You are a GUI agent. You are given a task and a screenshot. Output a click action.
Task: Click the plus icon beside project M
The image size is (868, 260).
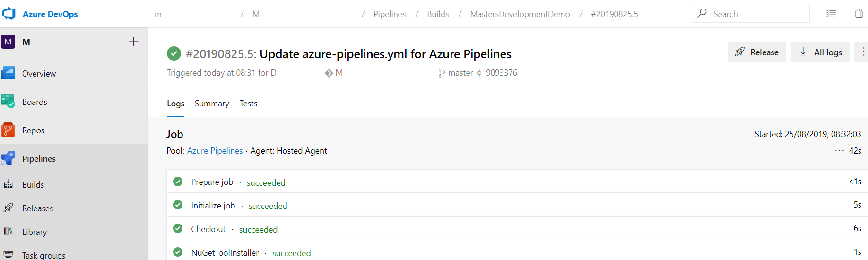pos(133,42)
